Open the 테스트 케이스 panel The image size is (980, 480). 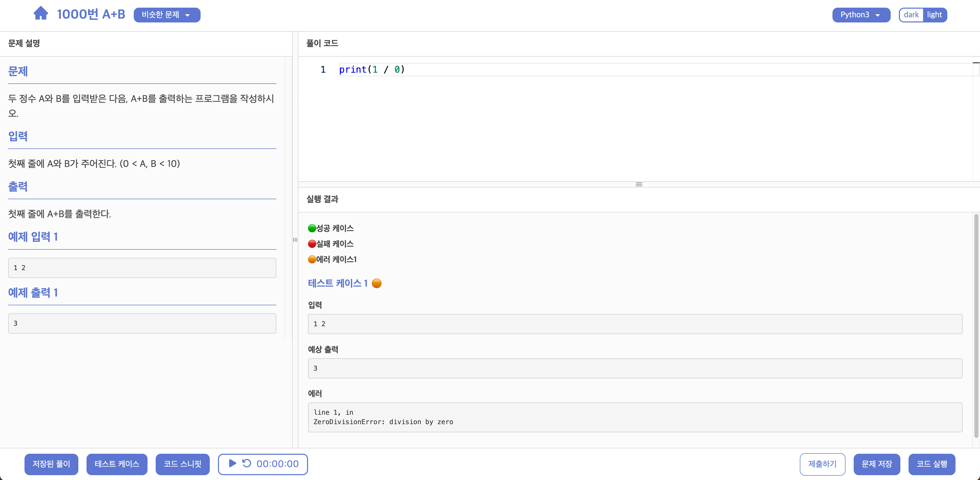pyautogui.click(x=117, y=464)
